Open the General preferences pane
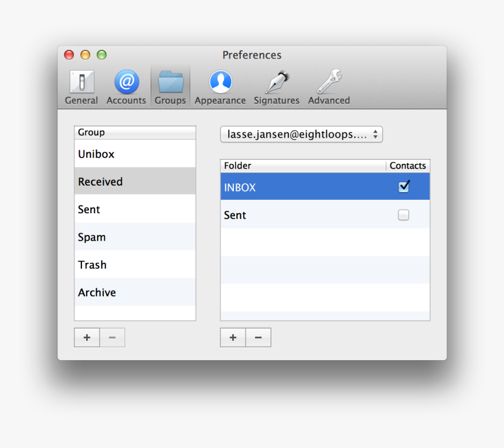Image resolution: width=504 pixels, height=448 pixels. tap(81, 85)
